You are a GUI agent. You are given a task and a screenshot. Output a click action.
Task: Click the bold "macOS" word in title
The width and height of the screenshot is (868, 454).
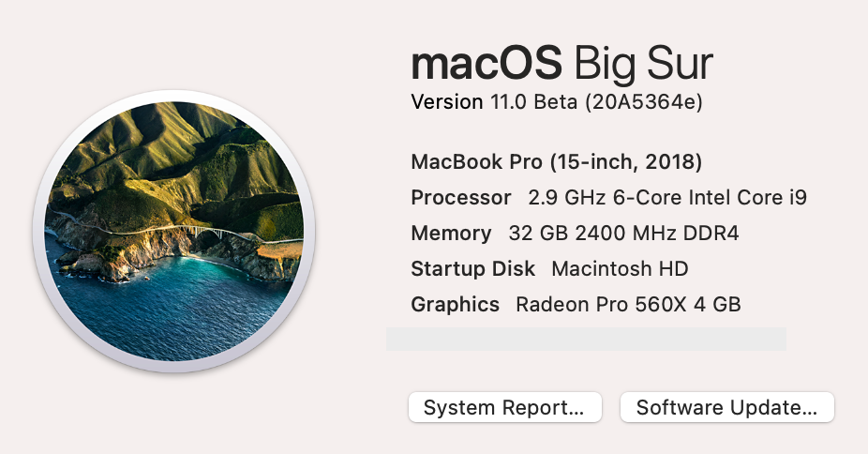point(486,64)
